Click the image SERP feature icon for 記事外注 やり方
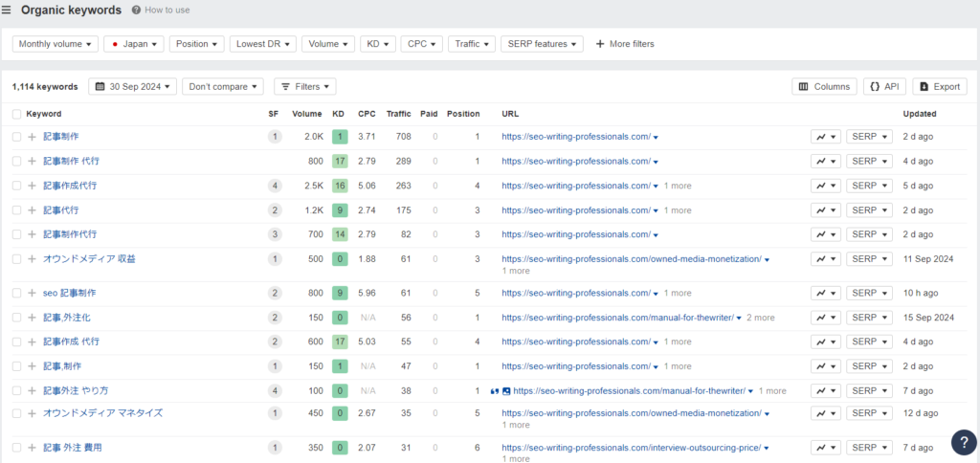Image resolution: width=980 pixels, height=463 pixels. [x=506, y=390]
